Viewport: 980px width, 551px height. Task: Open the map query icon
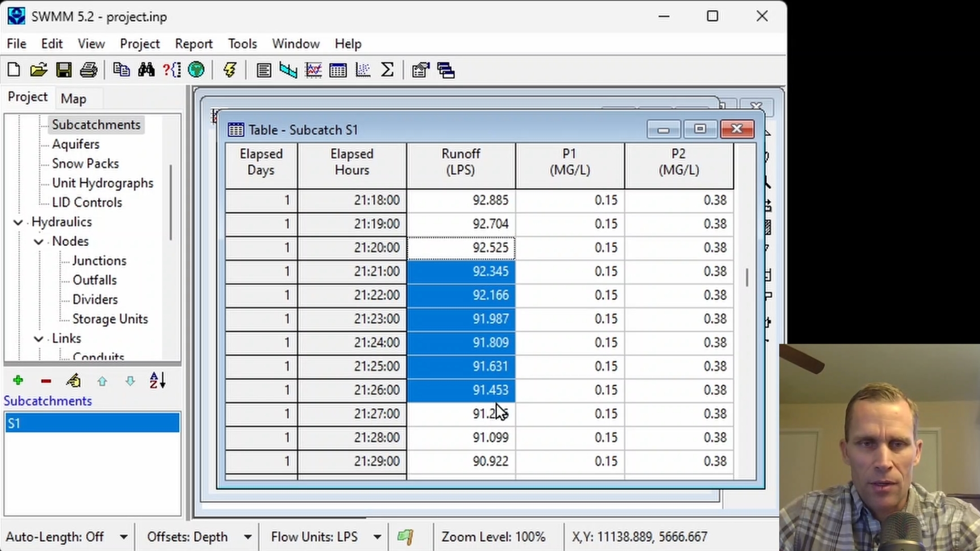[x=172, y=70]
